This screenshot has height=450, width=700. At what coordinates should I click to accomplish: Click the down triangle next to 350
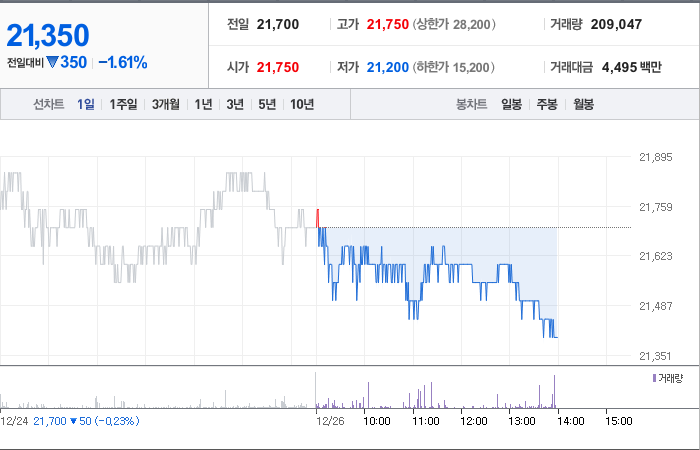52,62
